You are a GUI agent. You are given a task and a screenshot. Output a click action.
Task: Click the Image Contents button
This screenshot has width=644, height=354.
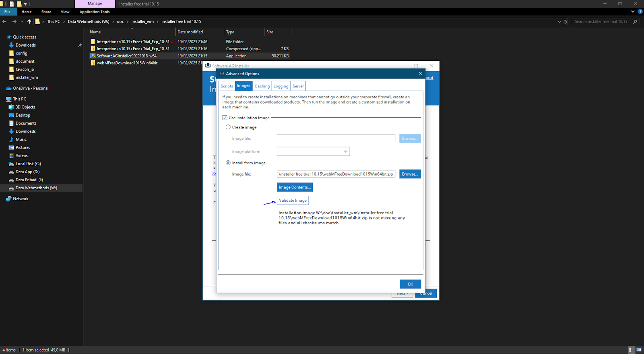click(295, 187)
